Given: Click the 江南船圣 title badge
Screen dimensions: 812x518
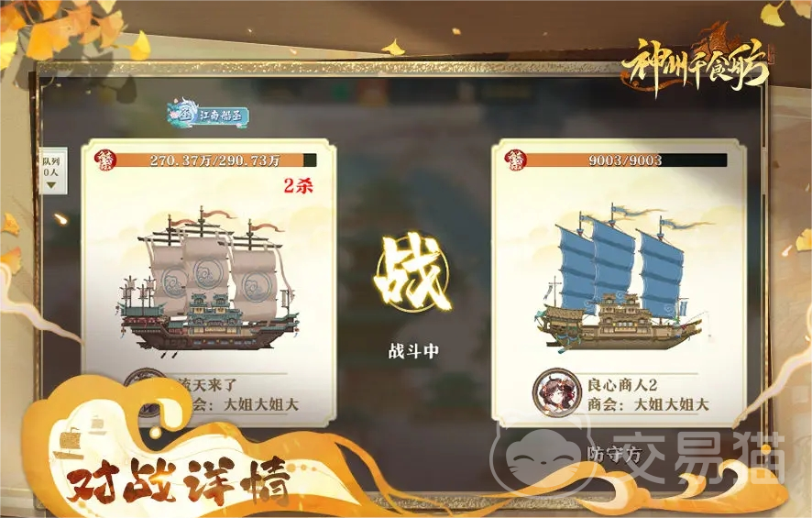Looking at the screenshot, I should [x=208, y=114].
